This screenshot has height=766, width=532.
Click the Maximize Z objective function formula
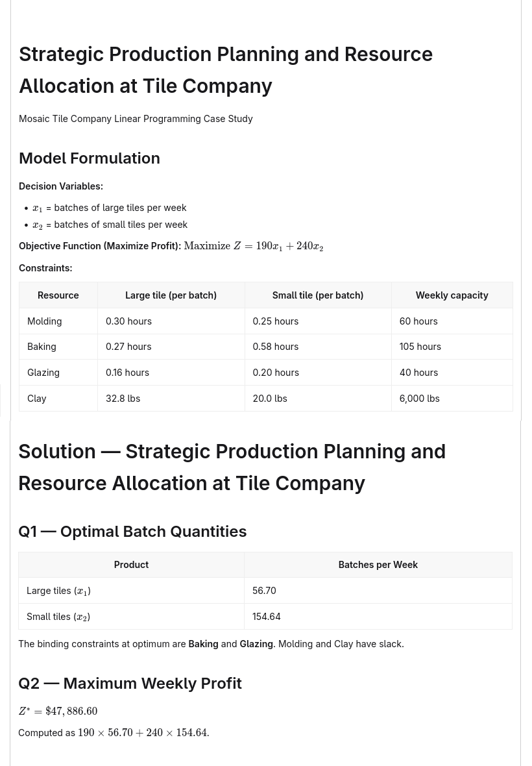(253, 246)
